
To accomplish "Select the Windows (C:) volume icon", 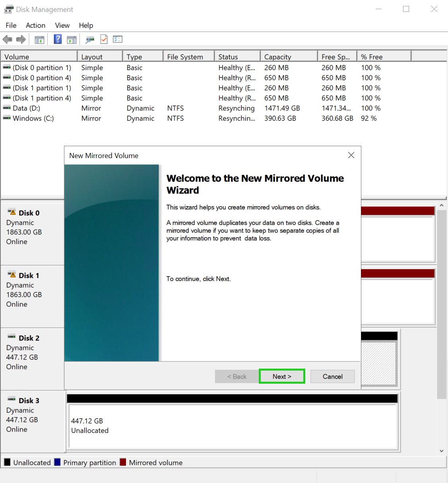I will [6, 118].
